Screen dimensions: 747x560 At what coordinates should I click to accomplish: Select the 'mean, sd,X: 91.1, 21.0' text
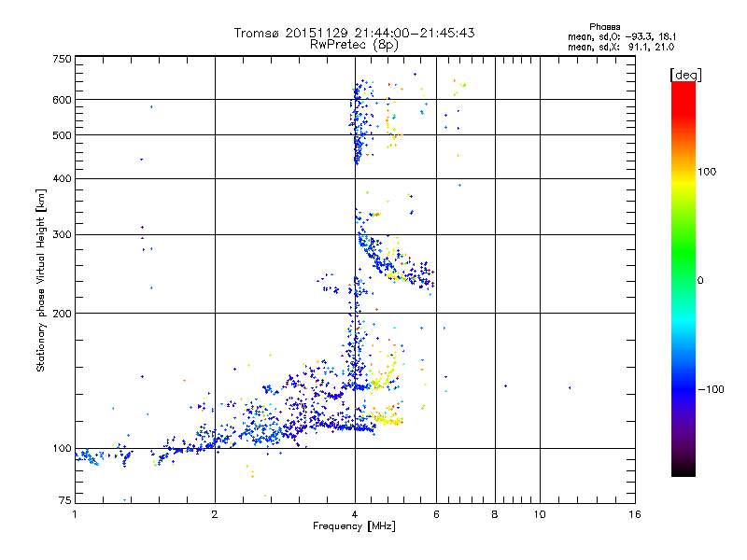[x=621, y=47]
